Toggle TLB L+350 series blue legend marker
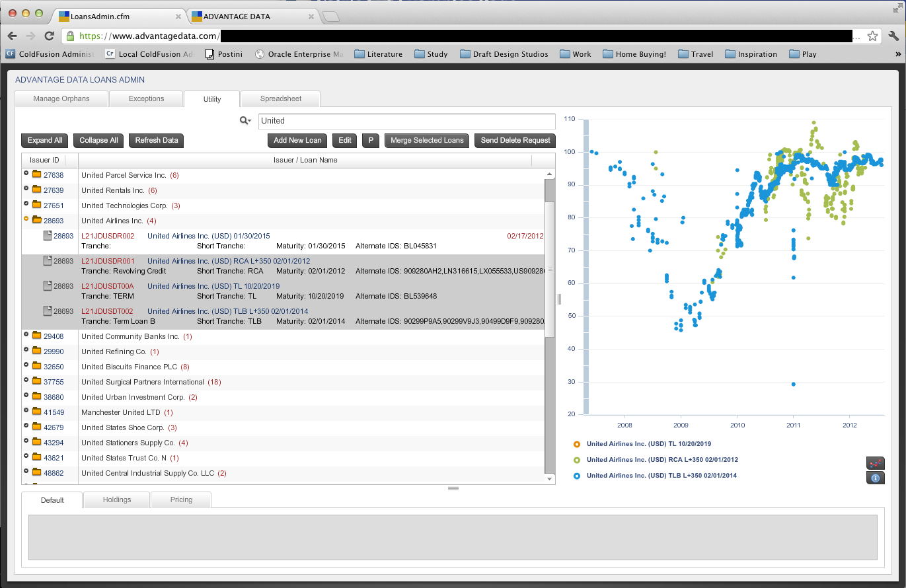 click(577, 476)
